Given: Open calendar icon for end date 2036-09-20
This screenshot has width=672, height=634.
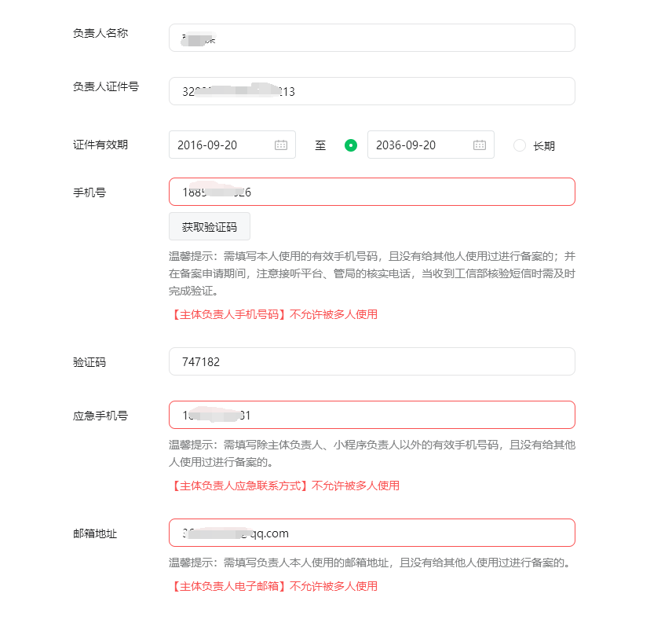Looking at the screenshot, I should tap(479, 145).
